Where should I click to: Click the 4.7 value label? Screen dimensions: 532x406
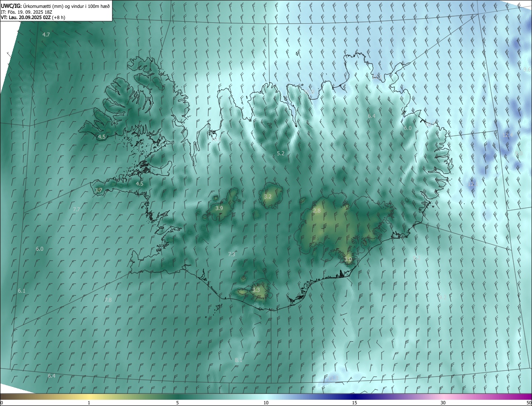(x=46, y=35)
